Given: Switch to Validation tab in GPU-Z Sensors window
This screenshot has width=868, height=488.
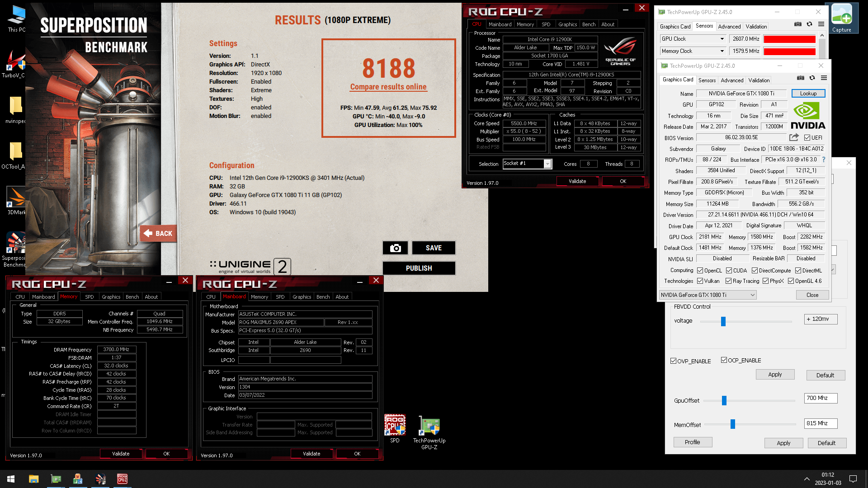Looking at the screenshot, I should pos(756,27).
